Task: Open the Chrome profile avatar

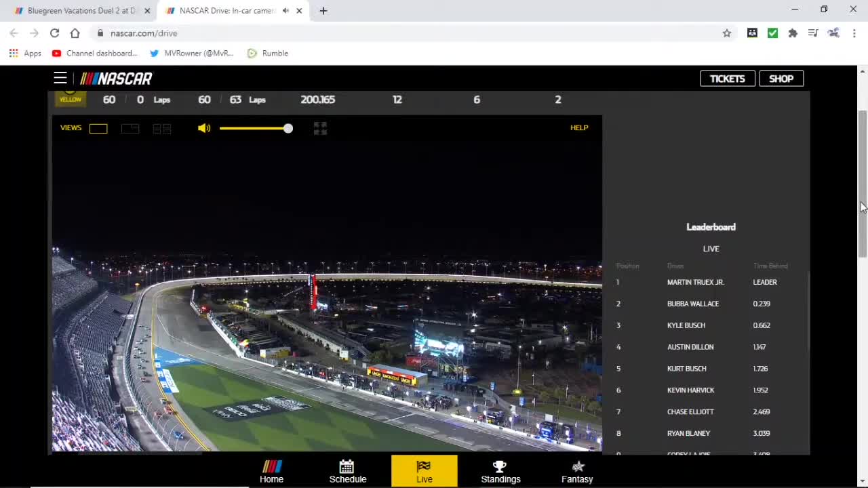Action: click(x=833, y=33)
